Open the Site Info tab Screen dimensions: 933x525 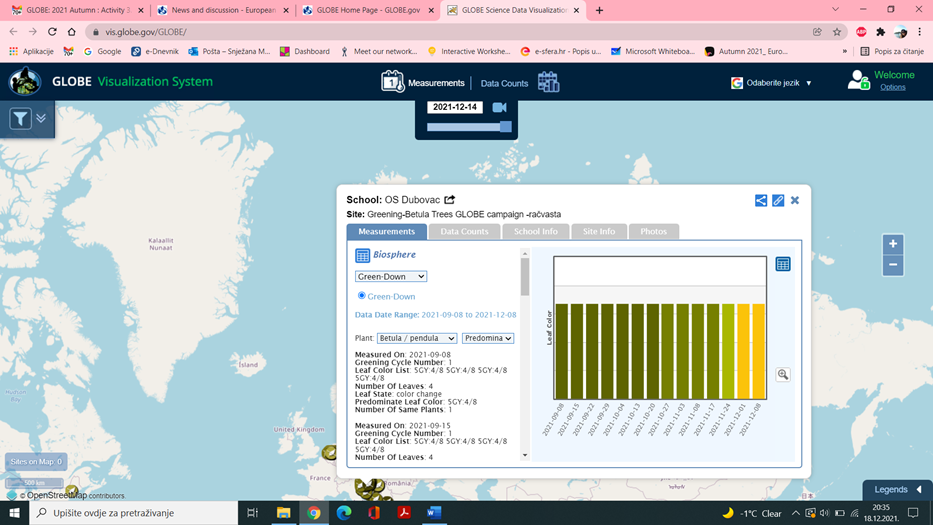[x=599, y=231]
